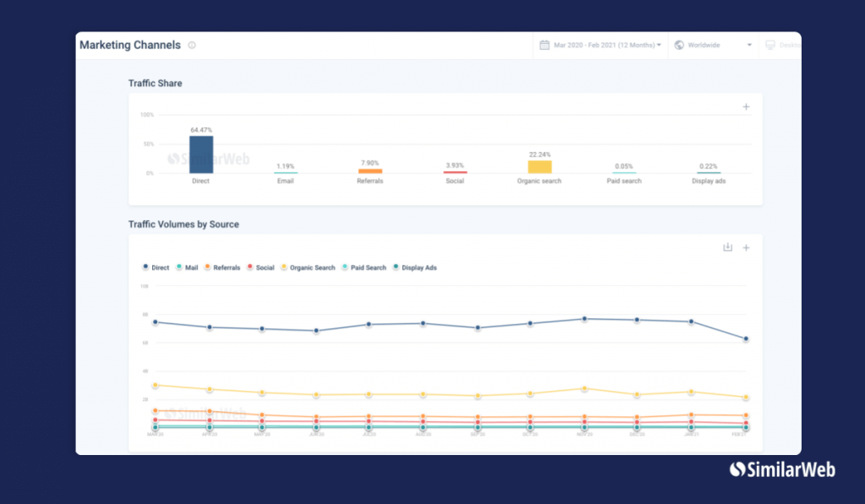Expand the Desktop device selector
This screenshot has width=865, height=504.
[786, 45]
